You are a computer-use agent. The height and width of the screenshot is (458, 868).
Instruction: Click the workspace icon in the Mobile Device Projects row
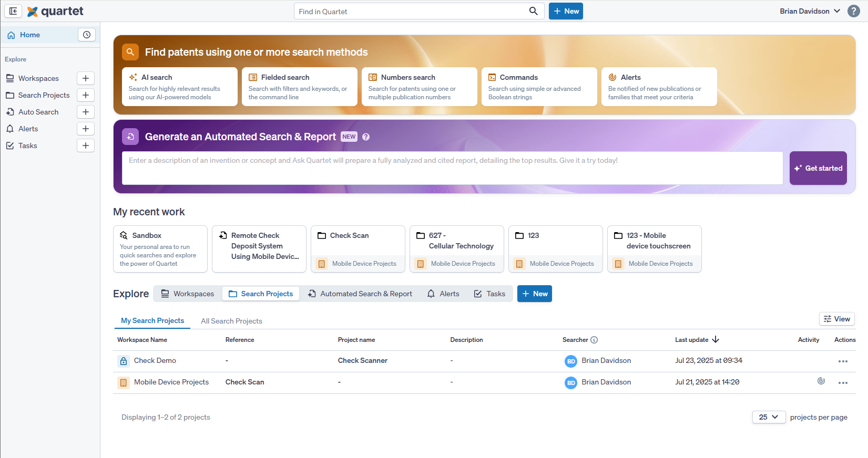click(x=124, y=382)
